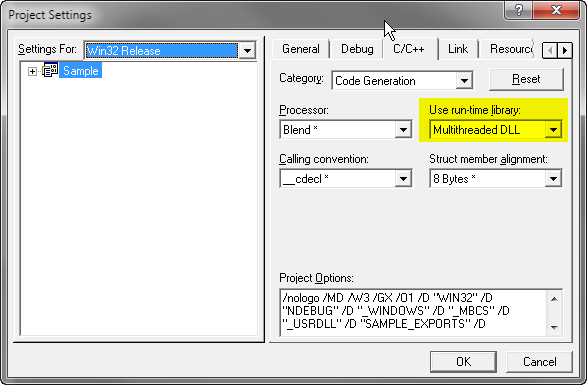Viewport: 587px width, 385px height.
Task: Close the Project Settings dialog
Action: pyautogui.click(x=556, y=9)
